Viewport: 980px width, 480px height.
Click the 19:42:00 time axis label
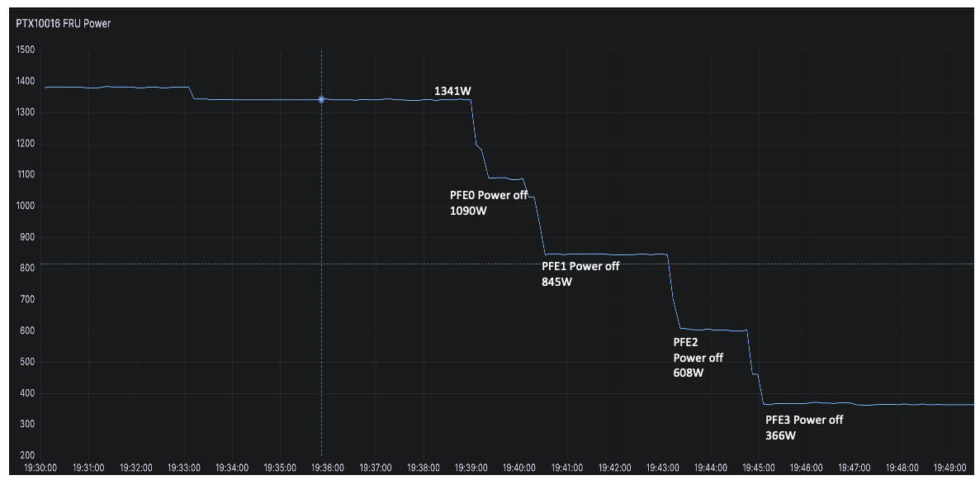615,468
